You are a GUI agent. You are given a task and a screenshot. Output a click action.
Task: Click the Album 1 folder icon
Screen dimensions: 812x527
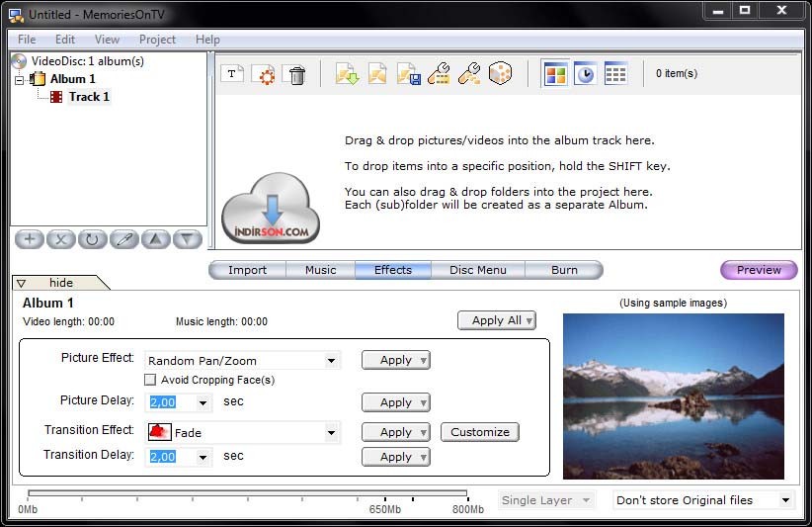[38, 79]
